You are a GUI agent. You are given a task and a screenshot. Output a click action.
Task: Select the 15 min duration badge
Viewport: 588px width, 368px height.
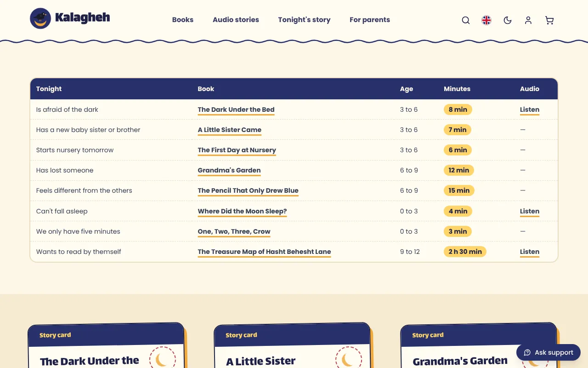pos(459,190)
